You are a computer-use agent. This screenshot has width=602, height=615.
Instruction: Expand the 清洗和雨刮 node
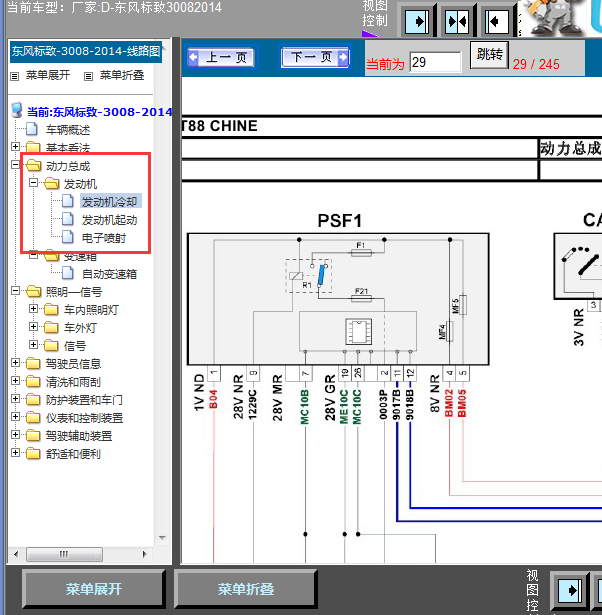[x=15, y=380]
